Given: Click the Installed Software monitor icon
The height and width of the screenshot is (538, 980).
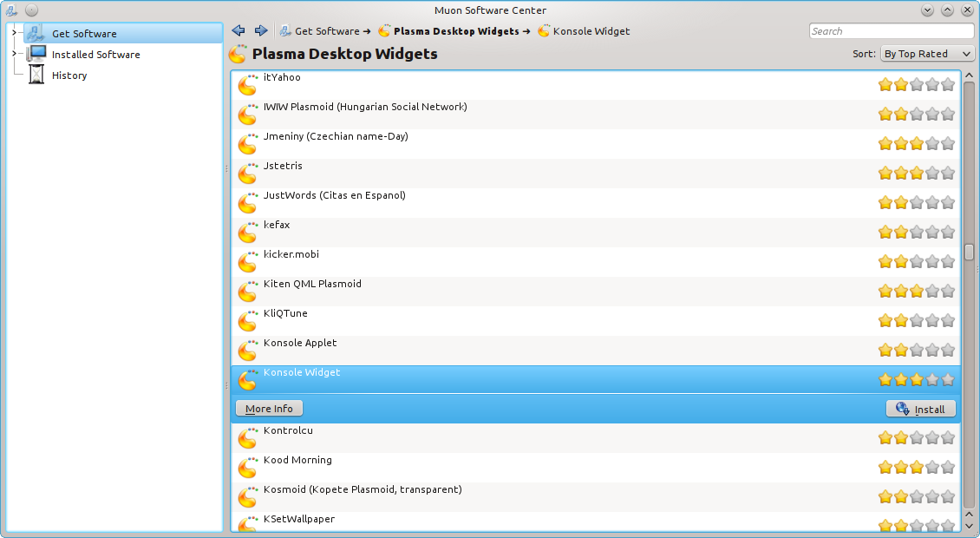Looking at the screenshot, I should (x=37, y=54).
